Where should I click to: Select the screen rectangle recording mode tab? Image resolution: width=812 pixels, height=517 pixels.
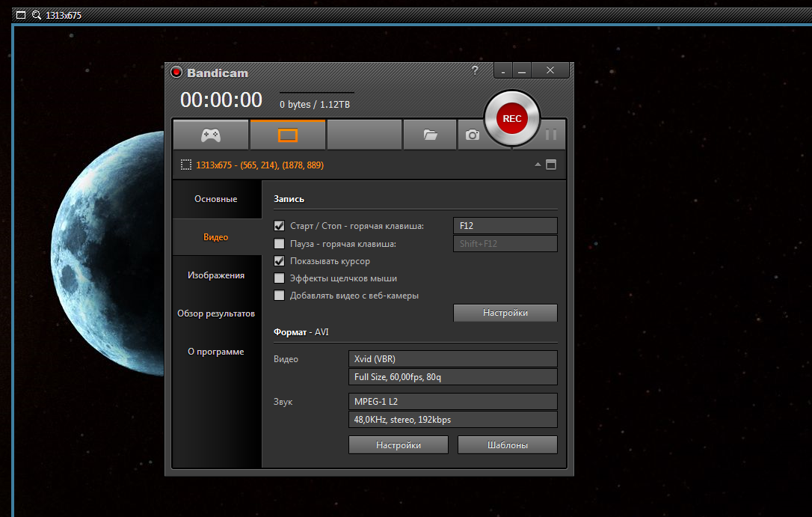point(288,135)
